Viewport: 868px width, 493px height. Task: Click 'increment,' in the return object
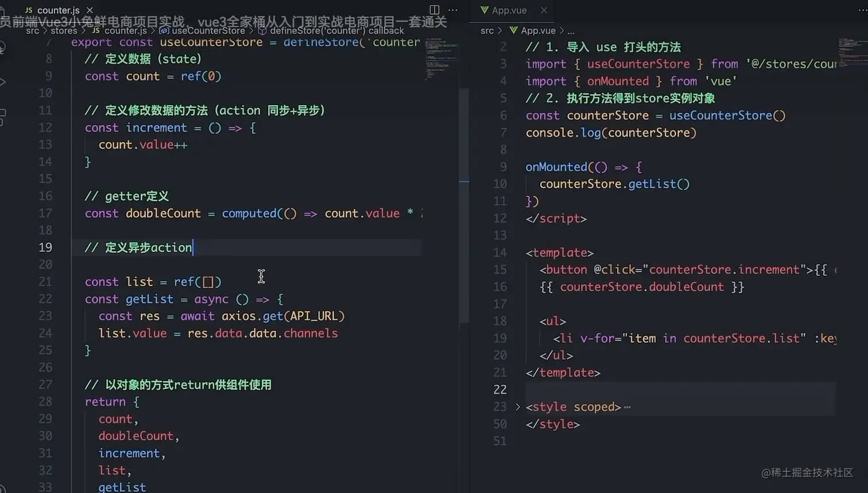point(132,453)
